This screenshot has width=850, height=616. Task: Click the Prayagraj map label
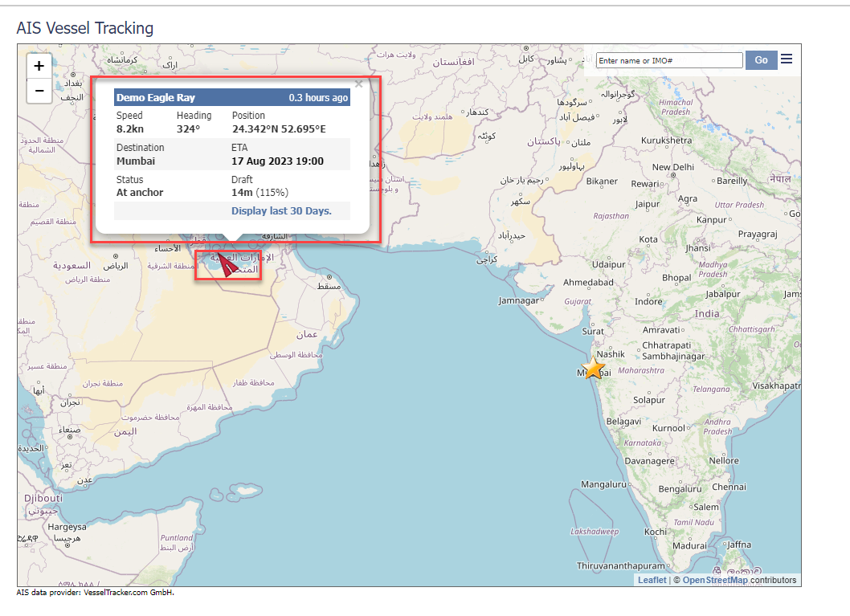pos(758,234)
